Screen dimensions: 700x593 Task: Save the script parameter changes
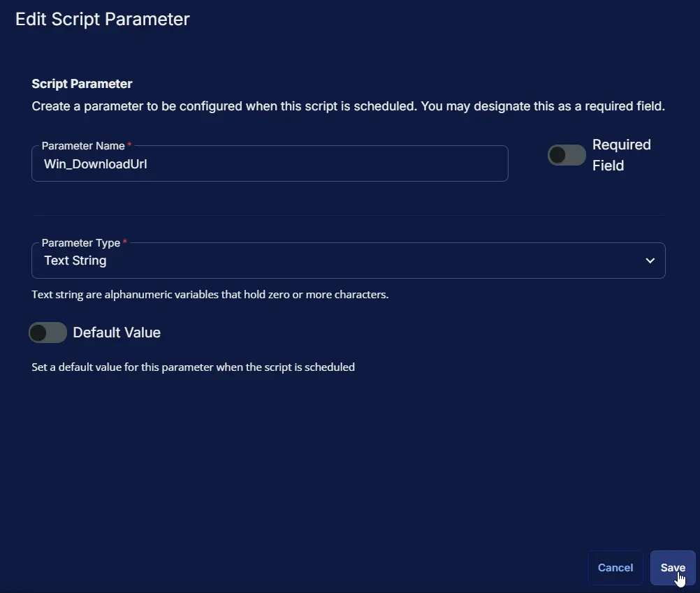coord(673,568)
